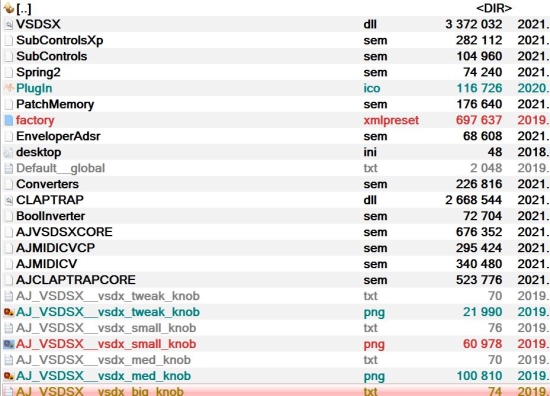
Task: Select the PatchMemory file row
Action: [275, 104]
